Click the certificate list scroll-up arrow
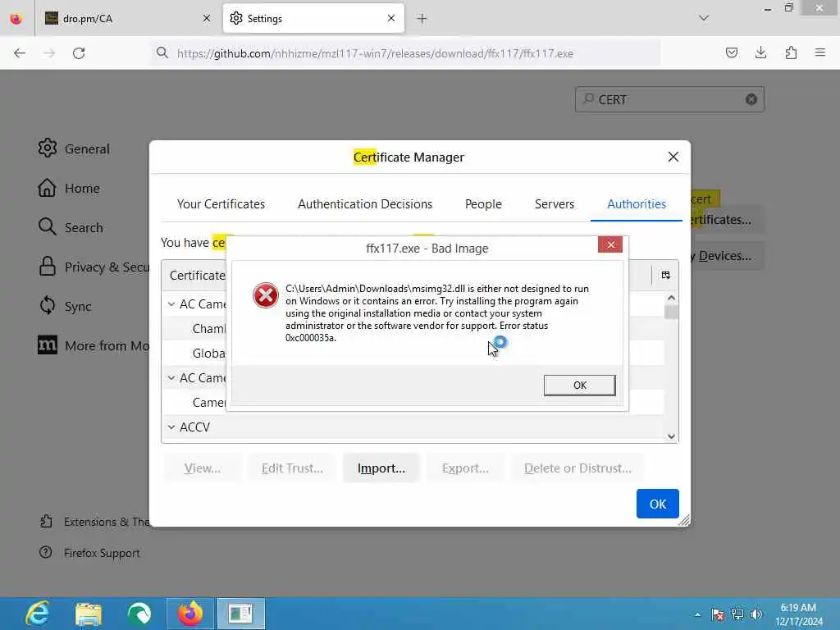Image resolution: width=840 pixels, height=630 pixels. (671, 298)
